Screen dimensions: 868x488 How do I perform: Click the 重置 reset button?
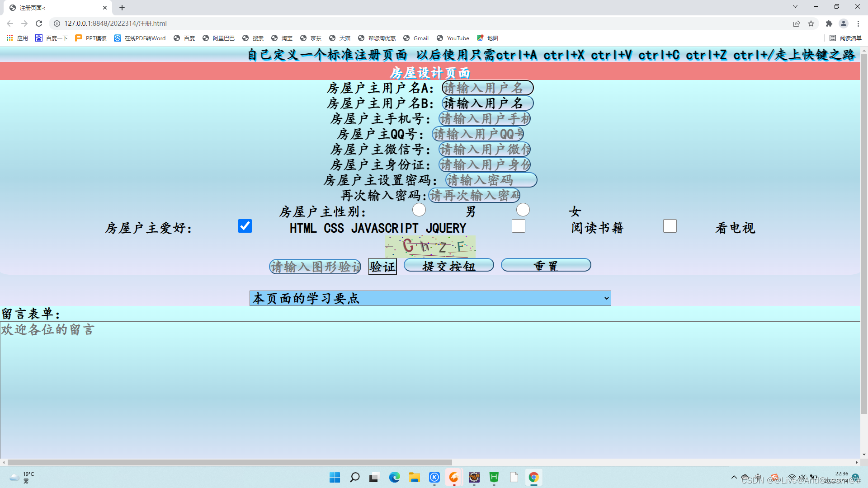pyautogui.click(x=546, y=265)
